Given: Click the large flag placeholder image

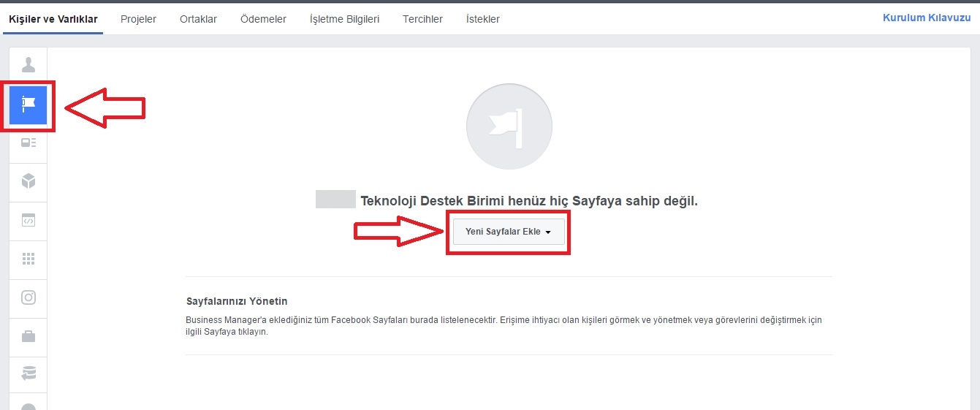Looking at the screenshot, I should tap(509, 126).
